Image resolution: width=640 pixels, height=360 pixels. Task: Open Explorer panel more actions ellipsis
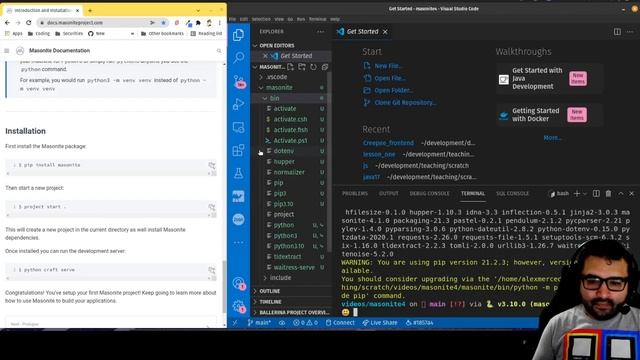[320, 31]
